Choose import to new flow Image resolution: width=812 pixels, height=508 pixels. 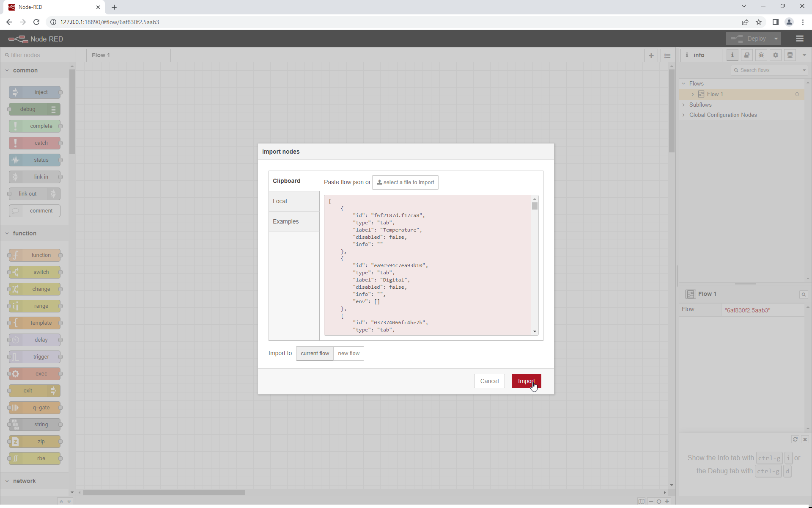(348, 353)
